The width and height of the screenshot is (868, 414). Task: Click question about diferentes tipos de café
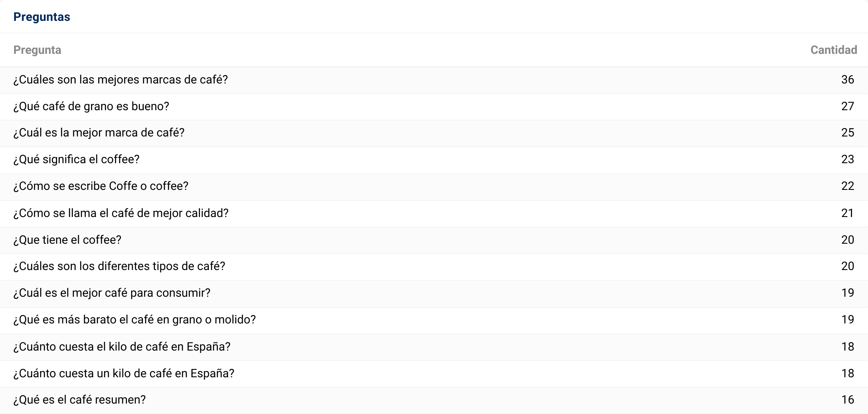pos(119,266)
